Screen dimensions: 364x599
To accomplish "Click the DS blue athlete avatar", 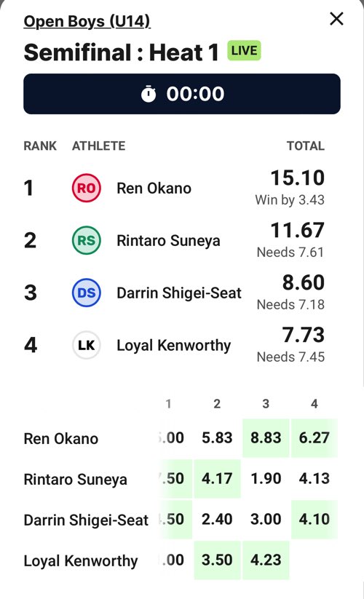I will pos(87,293).
